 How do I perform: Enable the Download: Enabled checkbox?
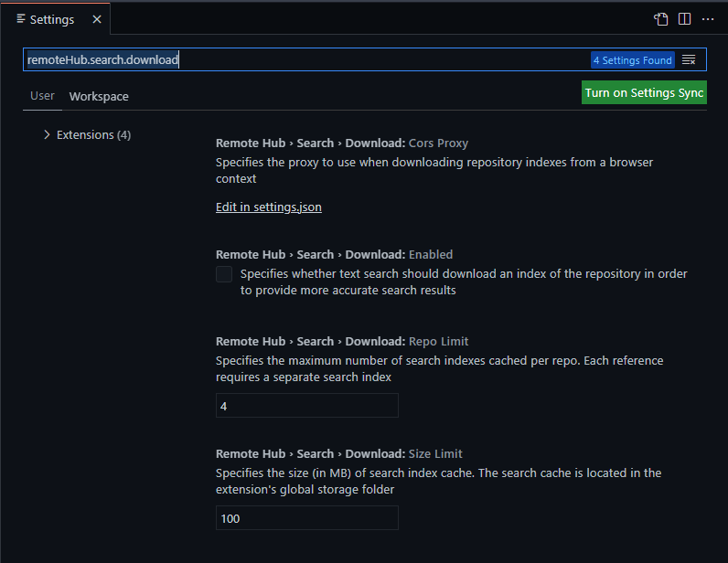(x=224, y=274)
